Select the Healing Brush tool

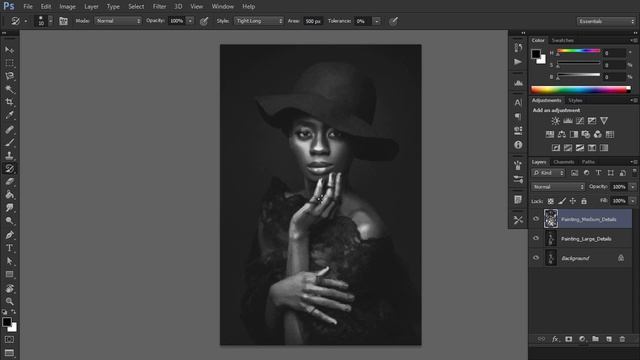pyautogui.click(x=9, y=129)
